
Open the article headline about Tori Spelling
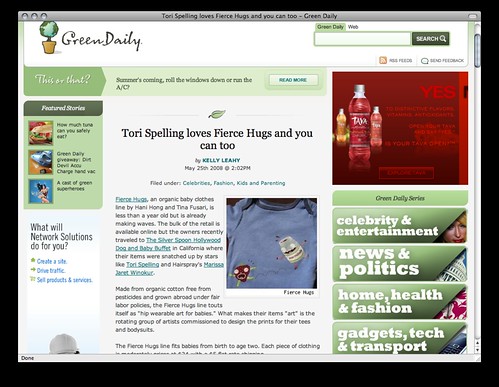point(217,139)
